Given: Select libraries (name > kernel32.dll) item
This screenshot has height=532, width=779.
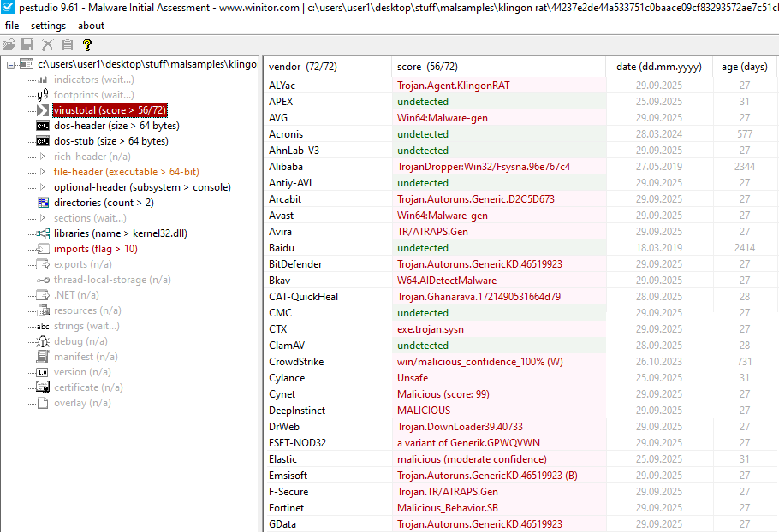Looking at the screenshot, I should [120, 233].
